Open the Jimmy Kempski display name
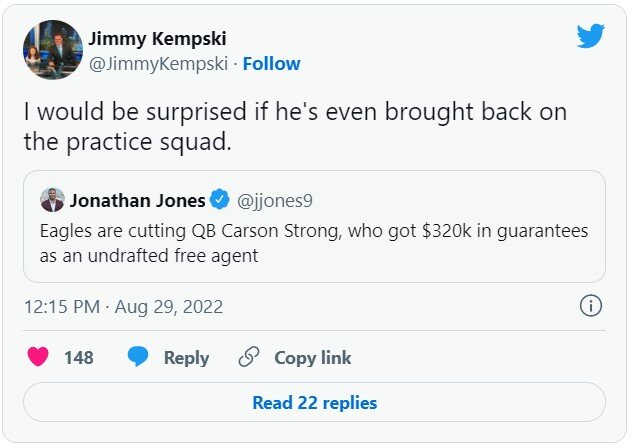Viewport: 632px width, 448px height. click(x=158, y=39)
